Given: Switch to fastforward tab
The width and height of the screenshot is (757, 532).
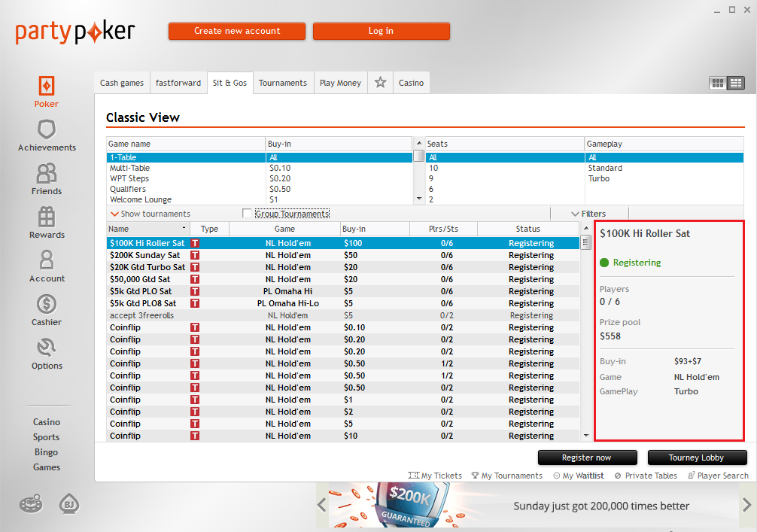Looking at the screenshot, I should pyautogui.click(x=178, y=83).
